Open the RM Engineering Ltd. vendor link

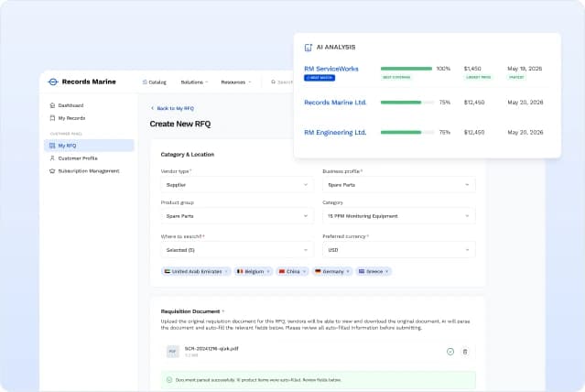point(335,133)
